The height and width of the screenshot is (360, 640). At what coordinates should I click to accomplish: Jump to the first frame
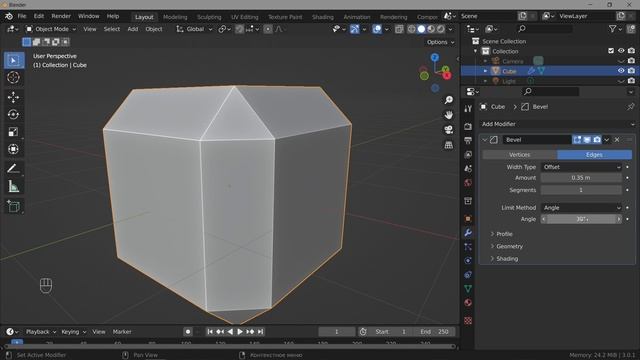(210, 332)
